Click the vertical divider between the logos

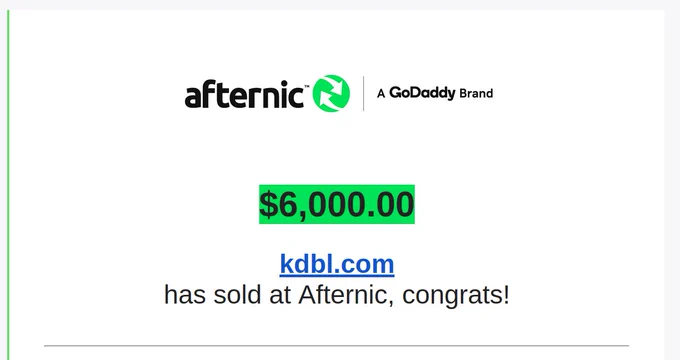coord(363,94)
